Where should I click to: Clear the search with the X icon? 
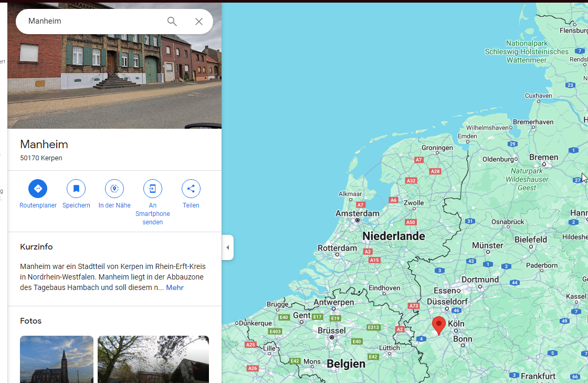pyautogui.click(x=199, y=22)
